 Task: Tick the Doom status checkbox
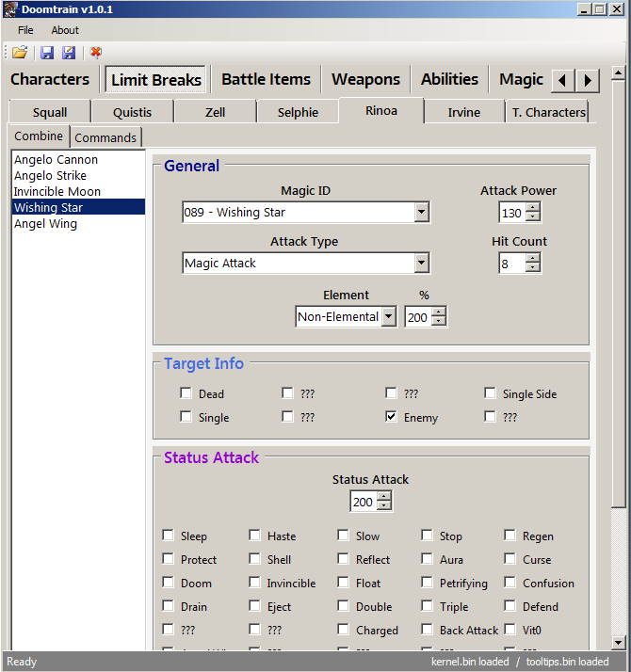(168, 583)
